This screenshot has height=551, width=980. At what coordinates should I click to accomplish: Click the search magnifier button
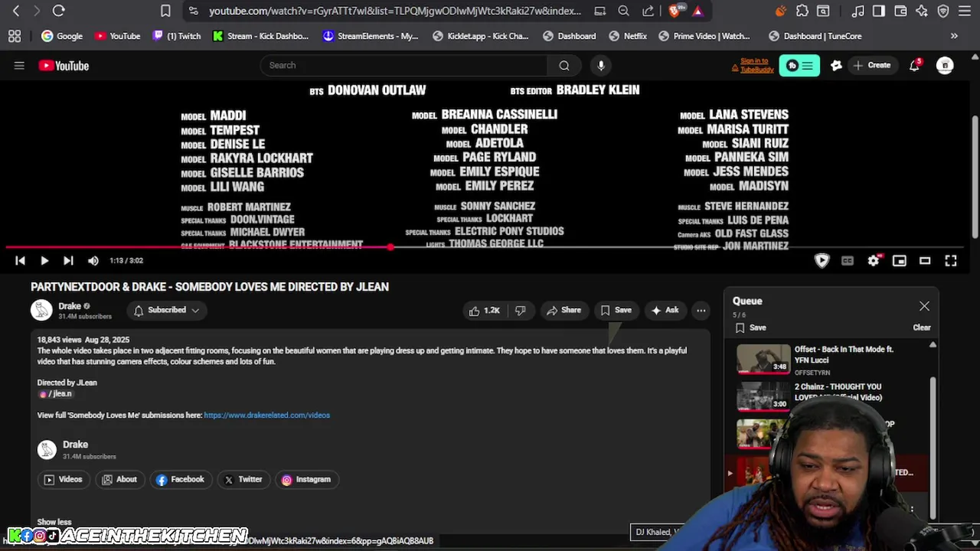[x=564, y=65]
